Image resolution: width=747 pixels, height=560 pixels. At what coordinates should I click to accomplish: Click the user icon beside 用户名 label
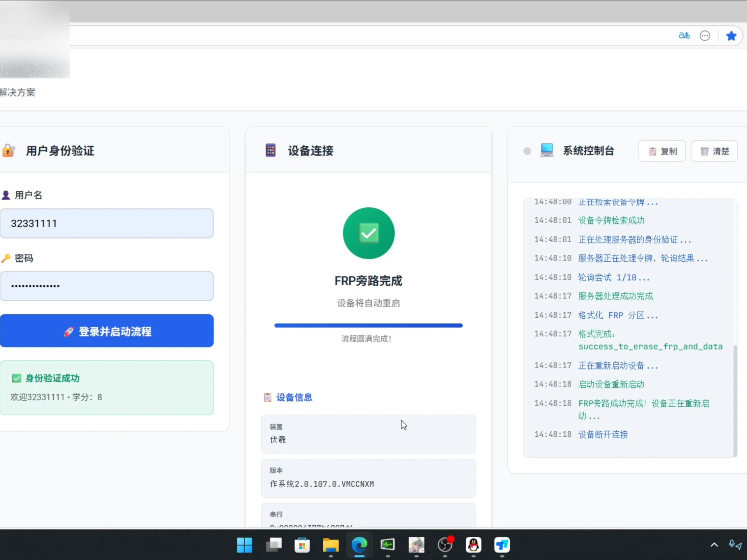tap(6, 195)
